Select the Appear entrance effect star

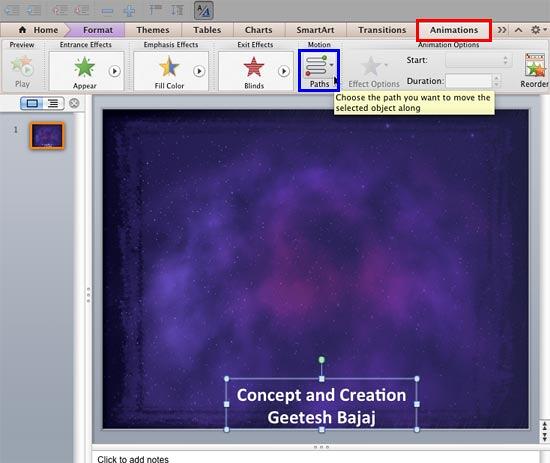point(85,67)
